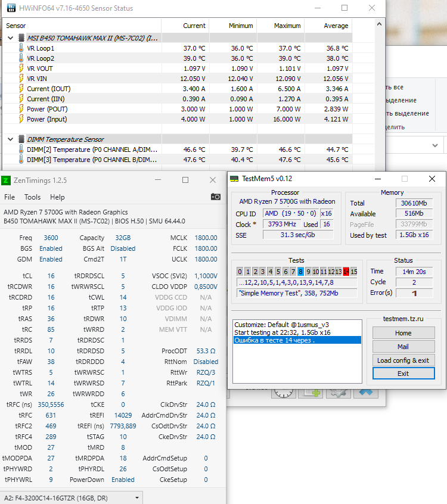Click the 'Customize: Default @1usmus_v3' log line
The width and height of the screenshot is (447, 504).
click(282, 325)
